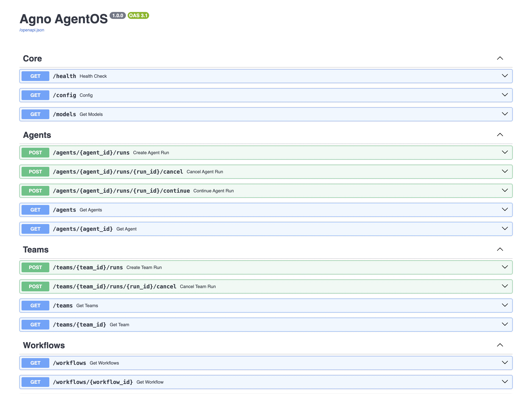Viewport: 532px width, 394px height.
Task: Click the POST badge on Create Agent Run
Action: (35, 152)
